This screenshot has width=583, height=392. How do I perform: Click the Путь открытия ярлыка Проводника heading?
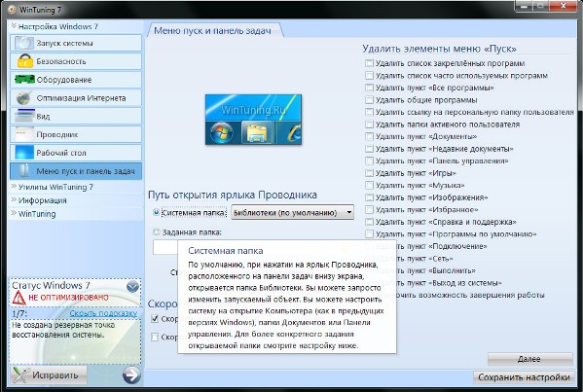(233, 195)
